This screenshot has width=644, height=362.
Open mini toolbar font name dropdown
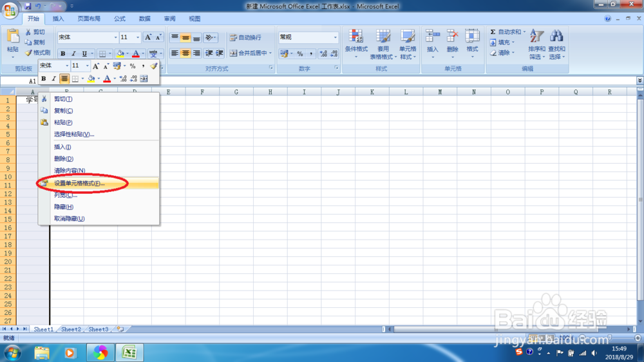click(67, 66)
